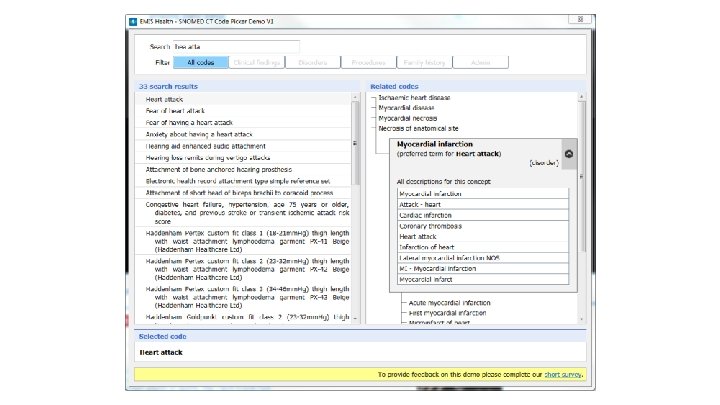Viewport: 720px width, 405px height.
Task: Open 'Ischaemic heart disease' related code
Action: pos(414,98)
